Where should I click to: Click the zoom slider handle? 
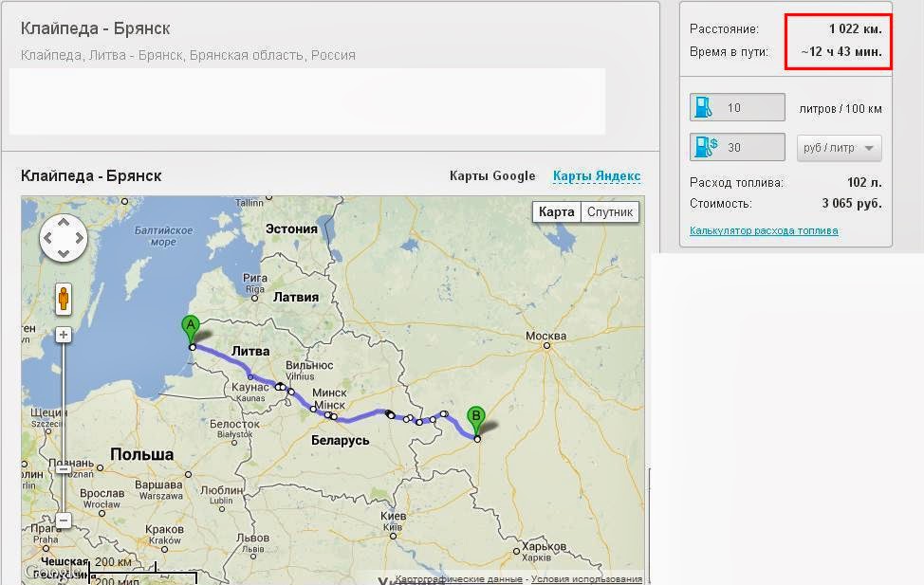(64, 469)
